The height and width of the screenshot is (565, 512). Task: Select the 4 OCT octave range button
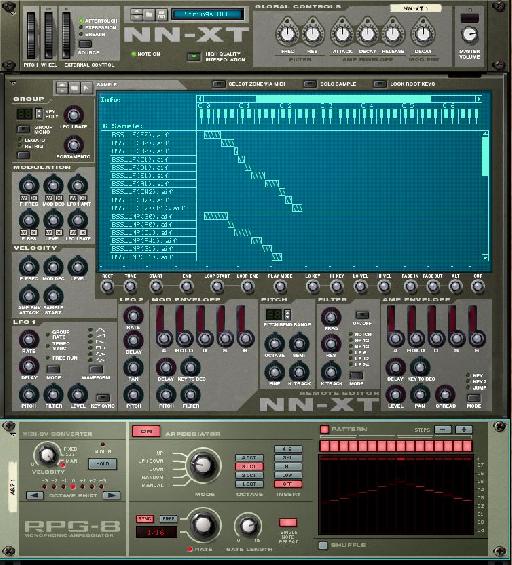click(249, 458)
